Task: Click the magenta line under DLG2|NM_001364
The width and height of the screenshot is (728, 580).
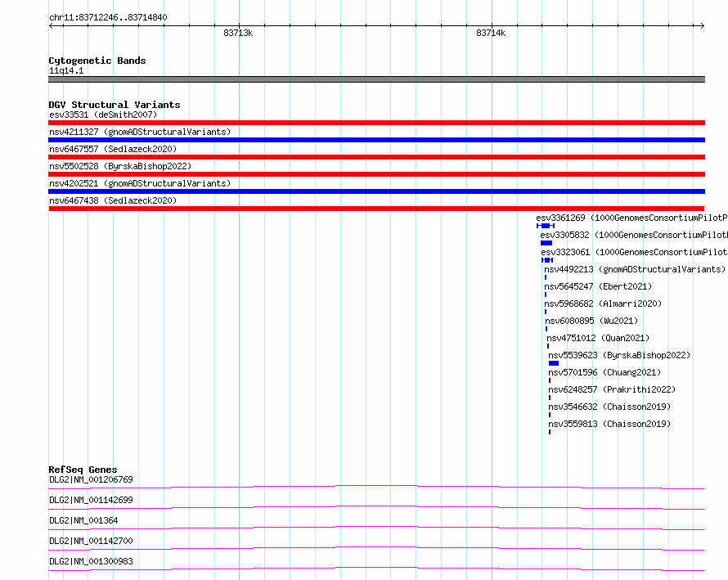Action: [x=376, y=528]
